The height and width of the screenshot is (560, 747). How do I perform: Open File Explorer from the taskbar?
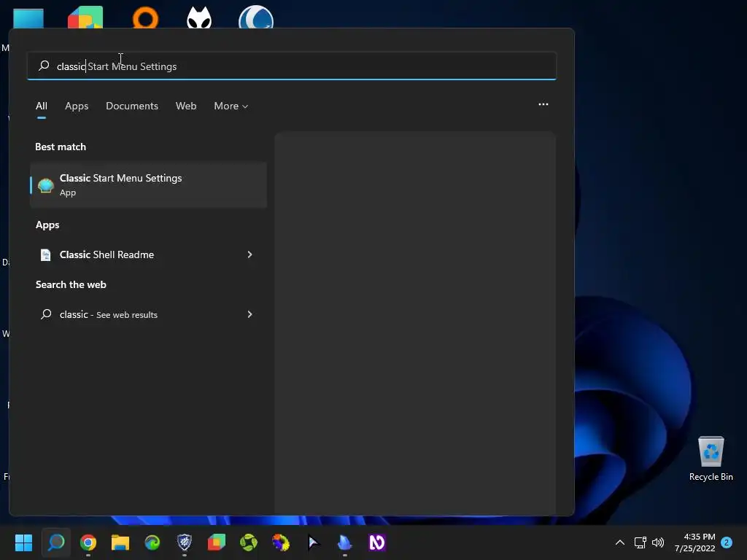(x=120, y=542)
